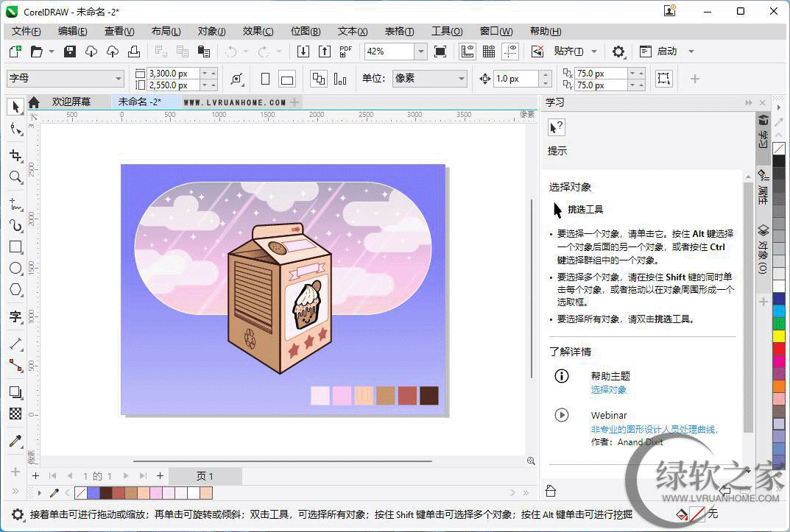Open the 效果(C) menu
The height and width of the screenshot is (532, 790).
point(258,31)
